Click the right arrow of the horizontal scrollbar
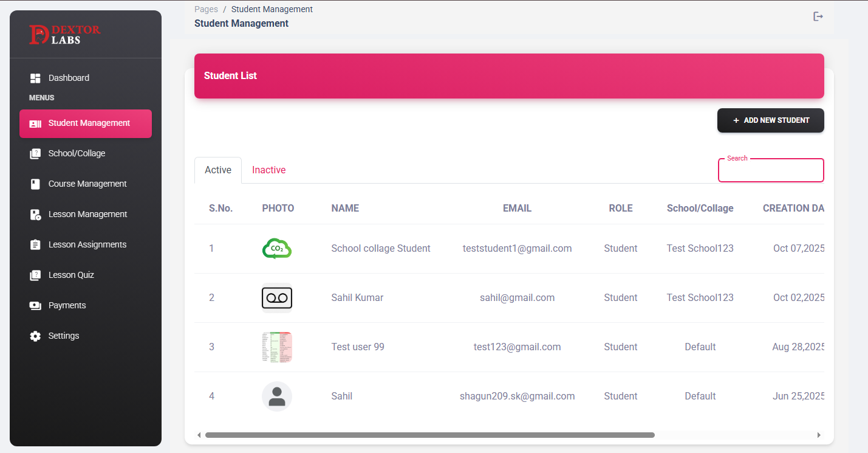 (x=819, y=435)
